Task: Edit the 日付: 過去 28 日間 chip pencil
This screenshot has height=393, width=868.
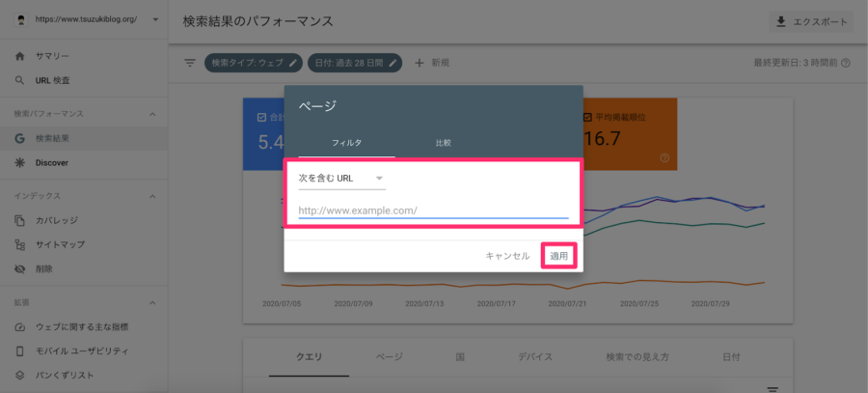Action: coord(393,63)
